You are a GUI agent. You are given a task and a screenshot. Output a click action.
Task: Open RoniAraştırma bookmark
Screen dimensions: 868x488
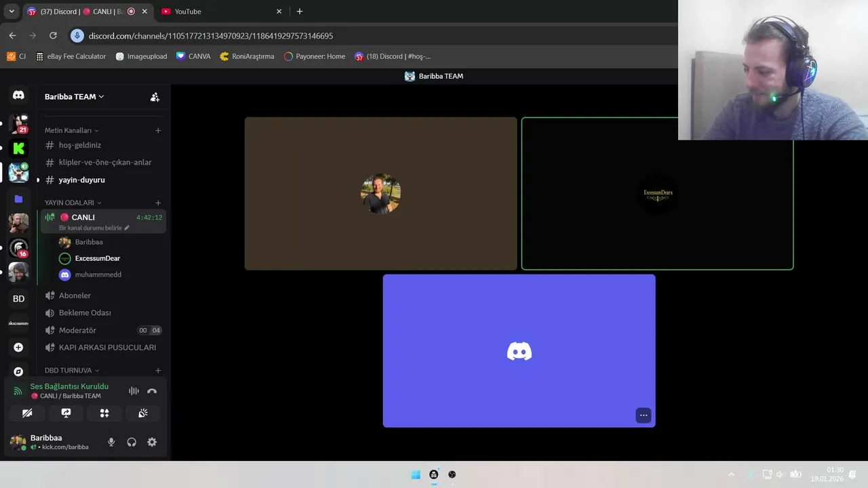click(247, 56)
